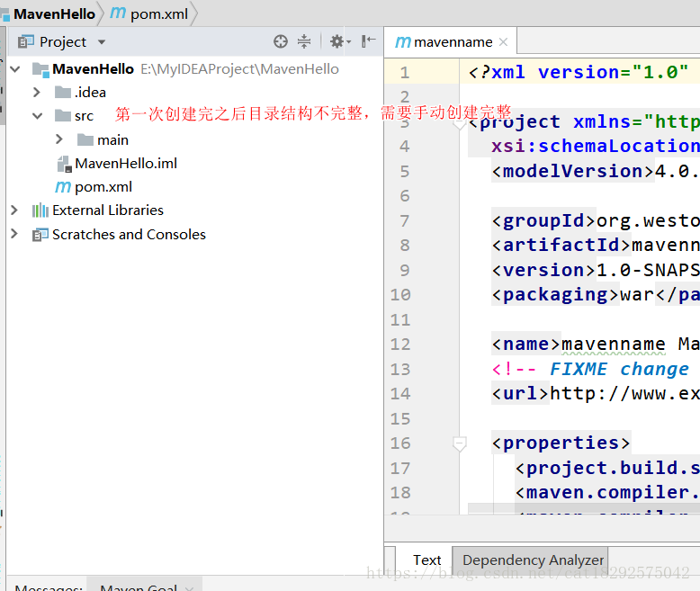Click the url tag line in editor
The width and height of the screenshot is (700, 591).
pyautogui.click(x=596, y=394)
